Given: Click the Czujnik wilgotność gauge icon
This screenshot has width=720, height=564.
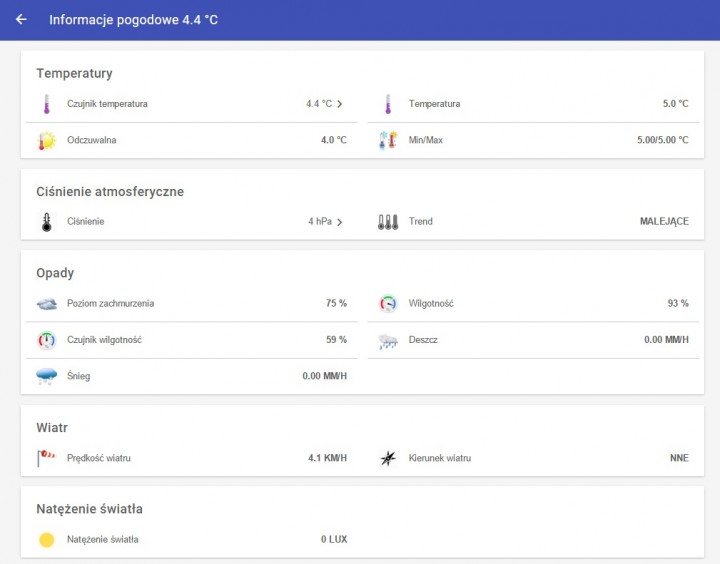Looking at the screenshot, I should pos(46,340).
